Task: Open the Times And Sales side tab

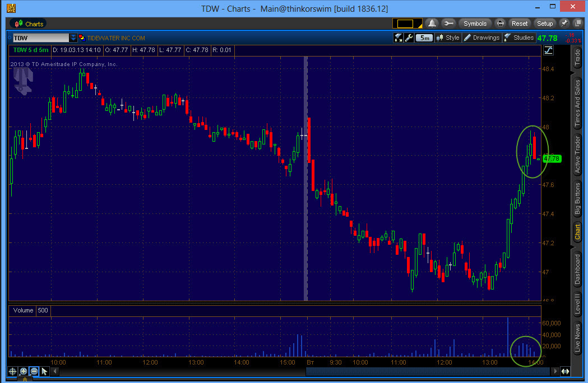Action: point(577,104)
